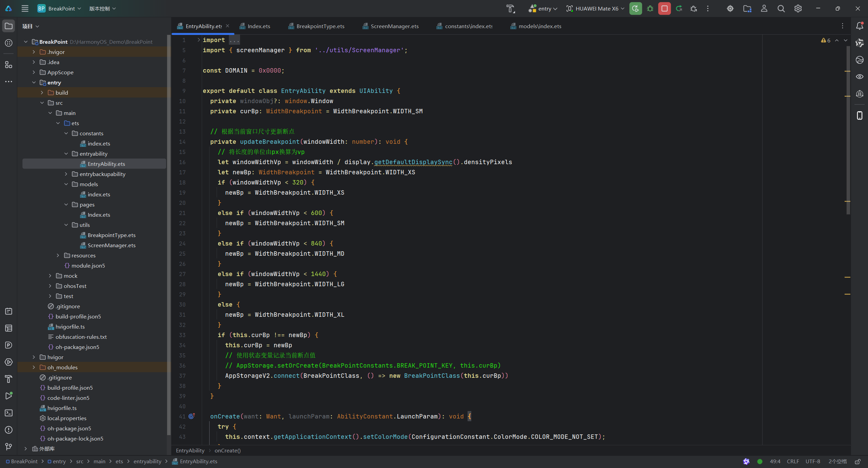Open the Terminal tool window
The width and height of the screenshot is (868, 468).
coord(9,413)
